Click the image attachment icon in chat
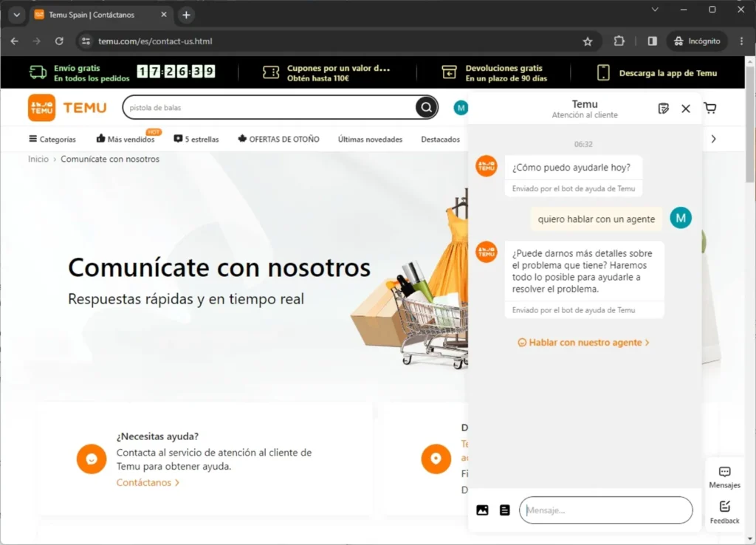The height and width of the screenshot is (545, 756). pos(483,510)
